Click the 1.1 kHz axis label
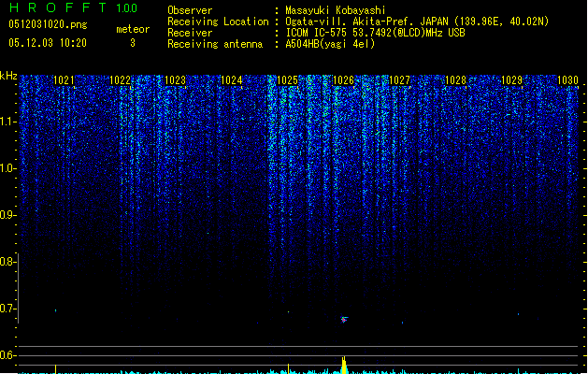 click(x=7, y=122)
